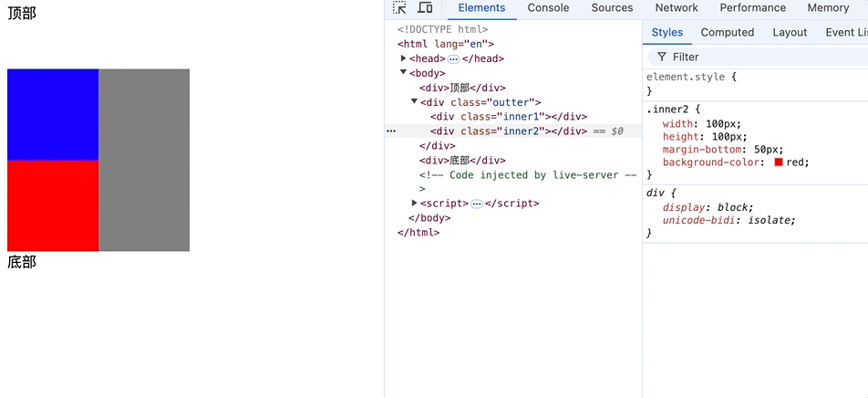This screenshot has height=398, width=868.
Task: Focus the Styles Filter input field
Action: (x=759, y=57)
